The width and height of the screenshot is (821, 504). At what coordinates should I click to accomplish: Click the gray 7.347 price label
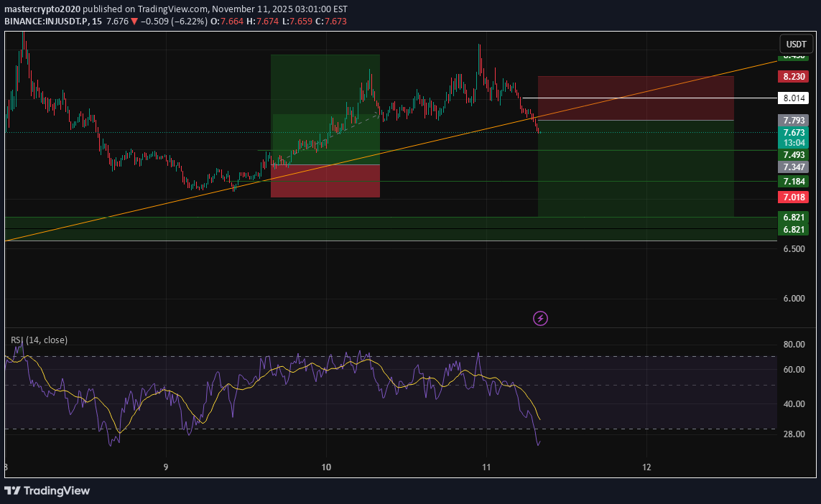794,167
